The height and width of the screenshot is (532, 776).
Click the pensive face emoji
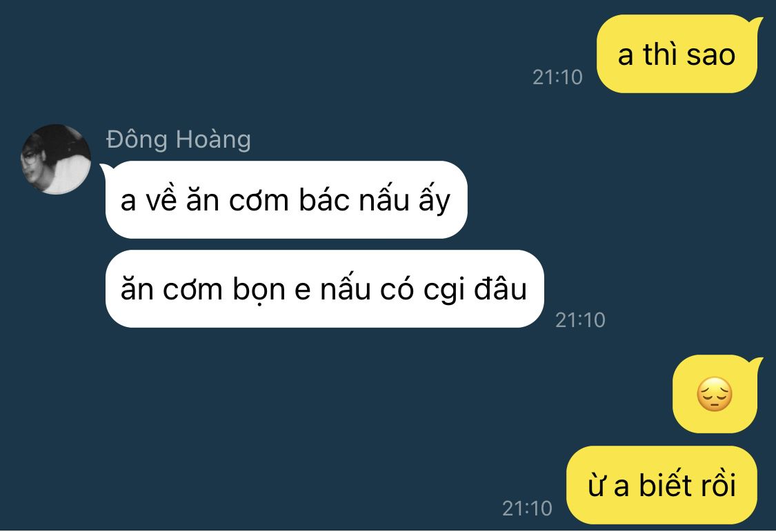[714, 395]
